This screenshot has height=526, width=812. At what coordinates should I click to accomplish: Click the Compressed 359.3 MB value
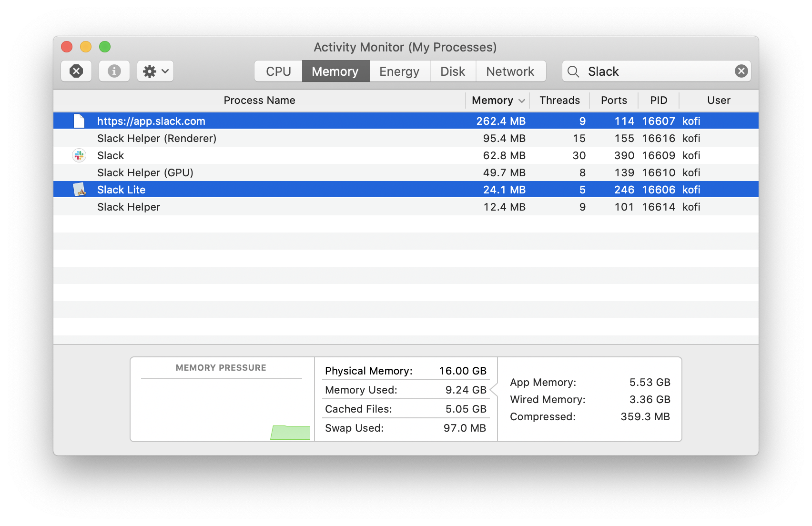(x=645, y=416)
